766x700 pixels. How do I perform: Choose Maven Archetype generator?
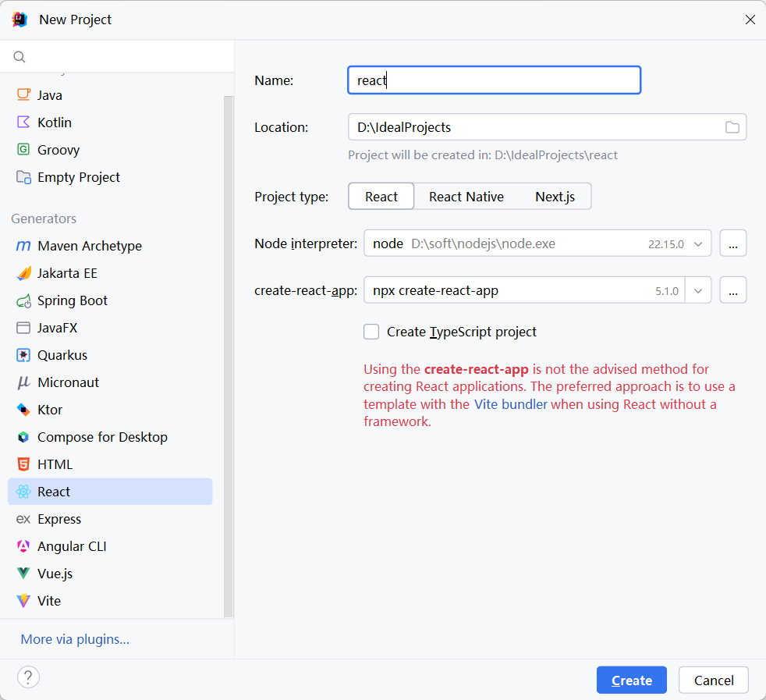[x=111, y=245]
